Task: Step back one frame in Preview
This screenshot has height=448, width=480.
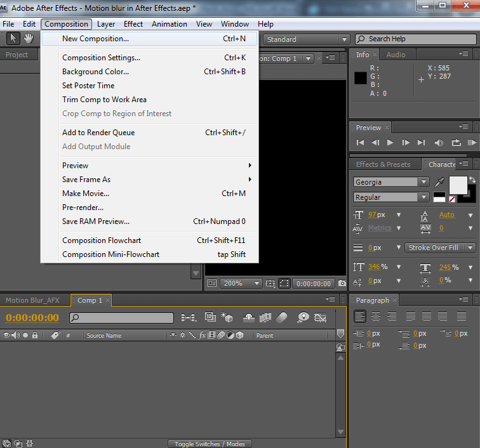Action: (375, 142)
